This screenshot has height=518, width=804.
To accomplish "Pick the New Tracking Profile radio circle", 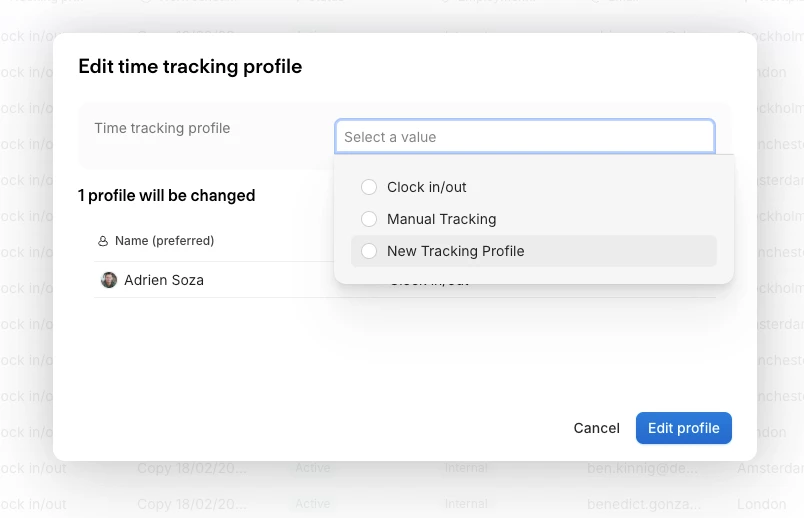I will point(369,251).
